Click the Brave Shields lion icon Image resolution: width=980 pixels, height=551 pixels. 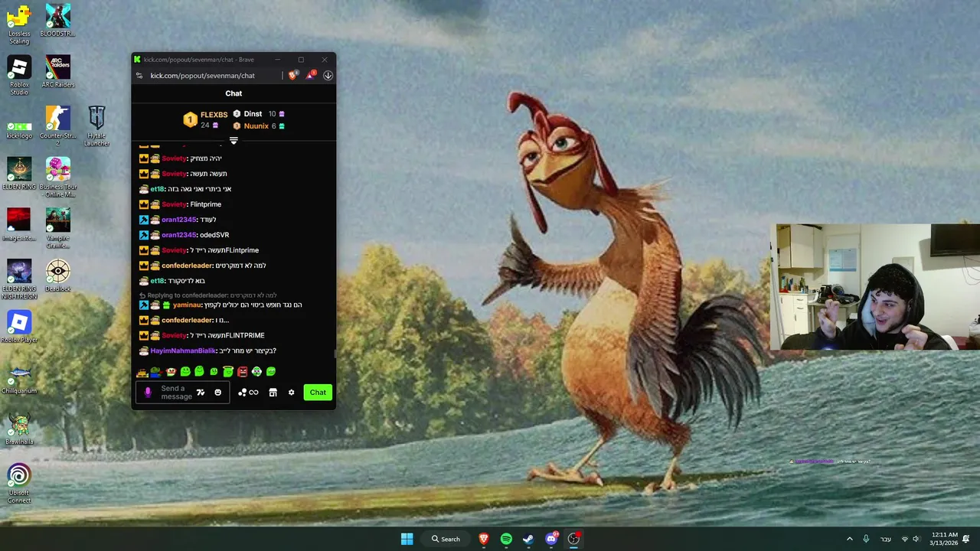(292, 75)
